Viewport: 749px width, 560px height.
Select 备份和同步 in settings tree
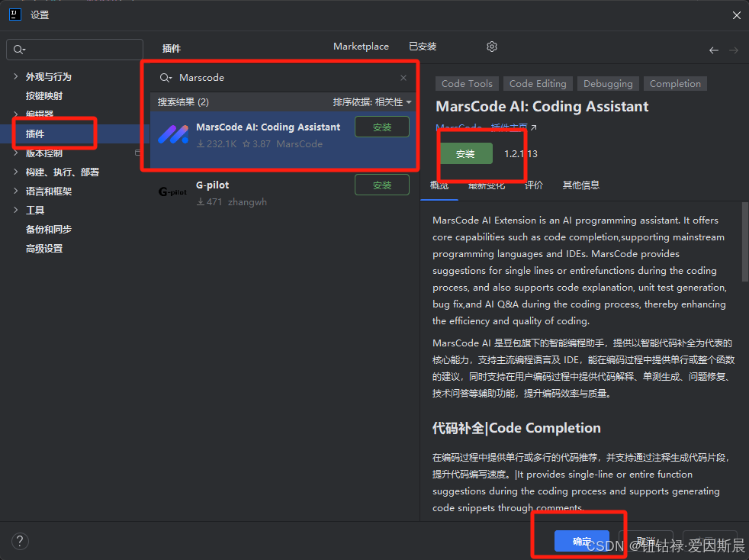point(48,230)
